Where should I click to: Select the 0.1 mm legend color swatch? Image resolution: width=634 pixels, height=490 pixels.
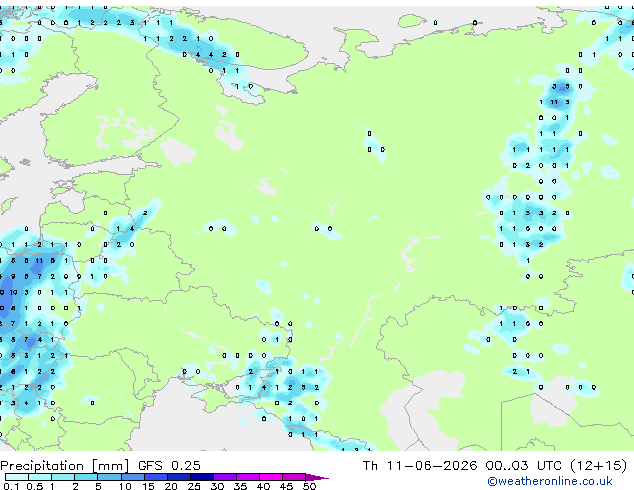pos(17,477)
